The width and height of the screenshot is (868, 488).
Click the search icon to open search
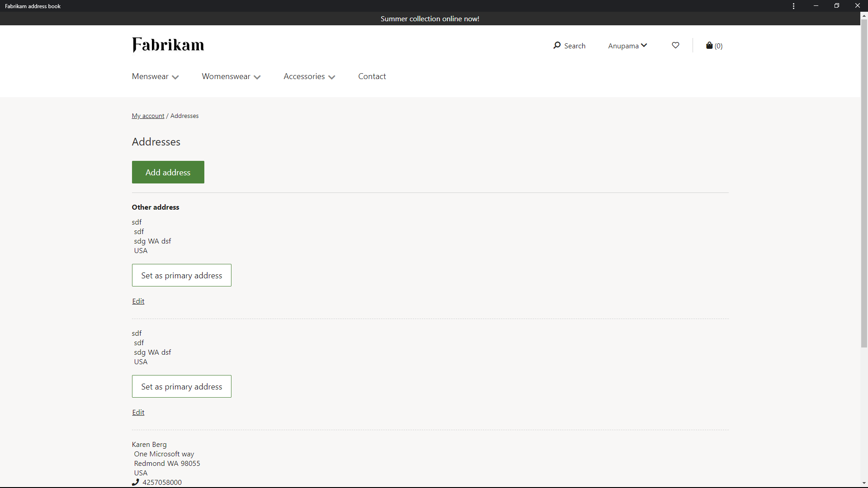[x=557, y=45]
